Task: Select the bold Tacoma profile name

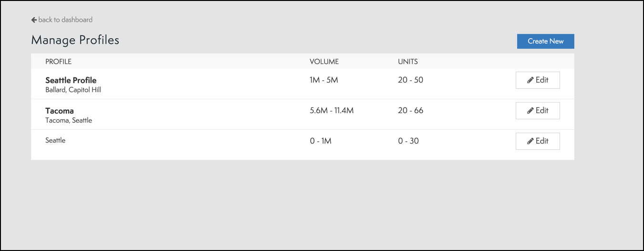Action: pos(60,111)
